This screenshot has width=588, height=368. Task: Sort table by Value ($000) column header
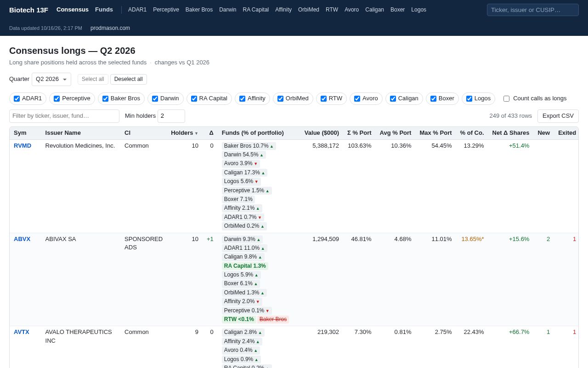point(322,133)
